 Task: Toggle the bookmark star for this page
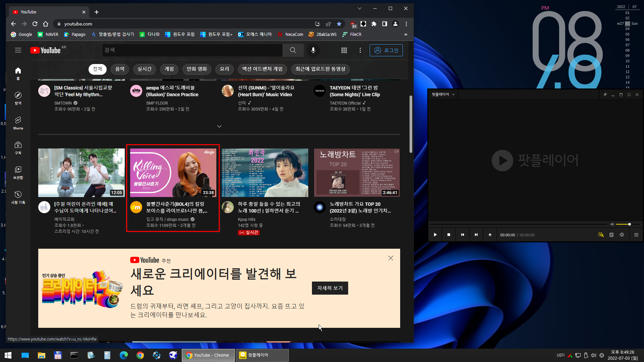pos(339,24)
